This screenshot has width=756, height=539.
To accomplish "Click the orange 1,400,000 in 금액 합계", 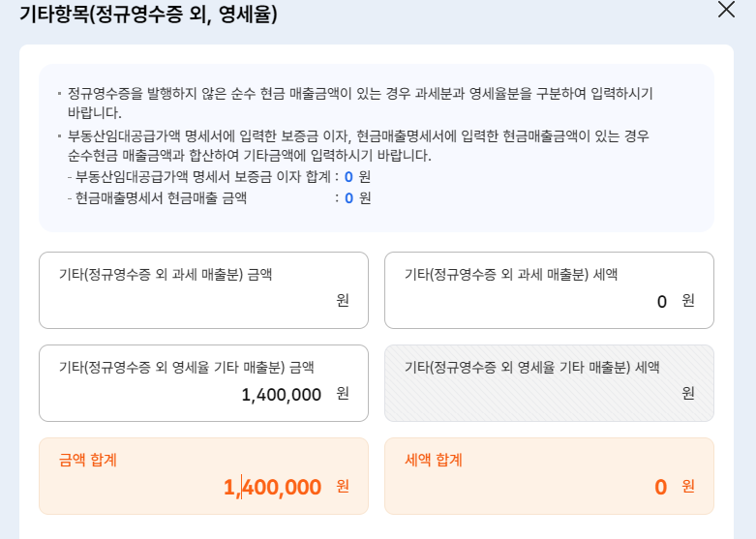I will (272, 487).
